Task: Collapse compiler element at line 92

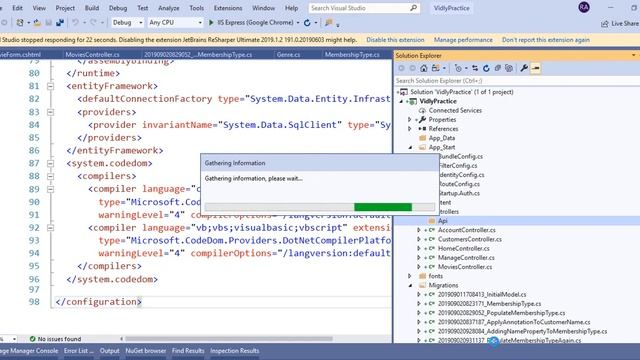Action: 50,228
